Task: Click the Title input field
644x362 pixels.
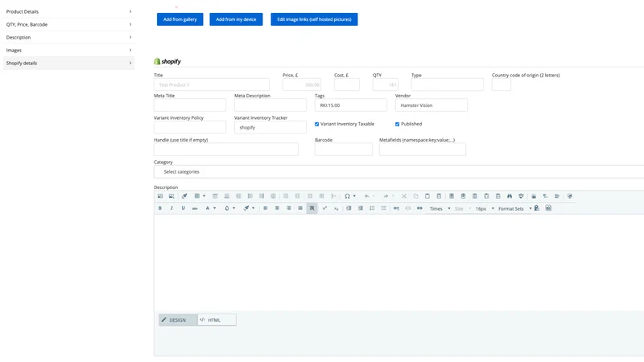Action: tap(212, 84)
